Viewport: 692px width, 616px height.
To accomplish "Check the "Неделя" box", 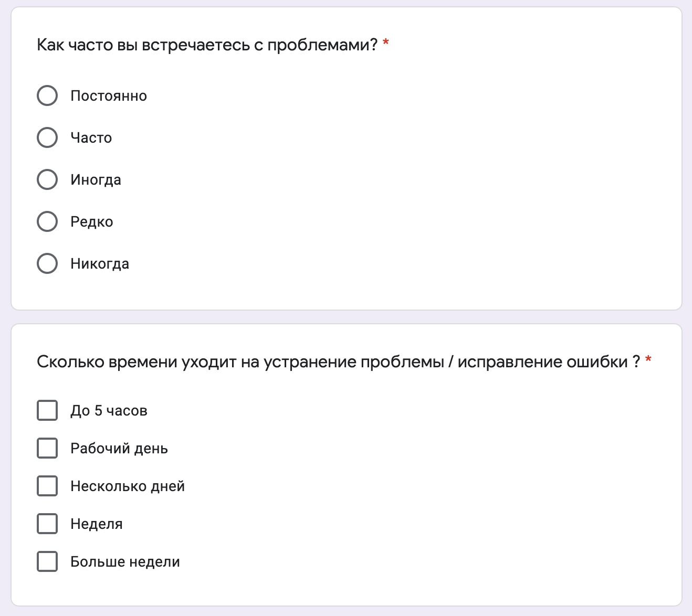I will (x=47, y=524).
